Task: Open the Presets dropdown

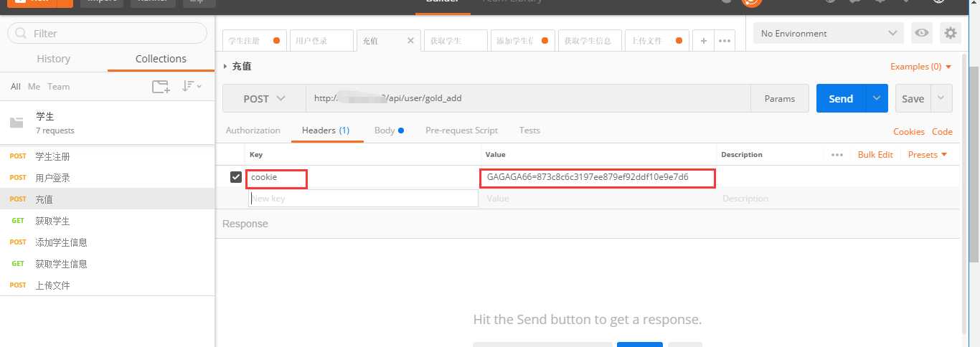Action: point(928,154)
